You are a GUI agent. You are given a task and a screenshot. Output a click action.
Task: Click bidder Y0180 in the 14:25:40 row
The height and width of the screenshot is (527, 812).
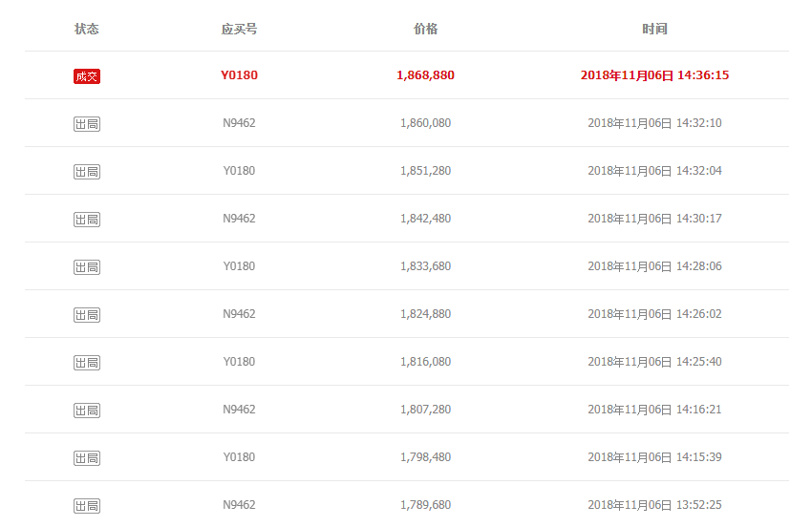pyautogui.click(x=239, y=362)
